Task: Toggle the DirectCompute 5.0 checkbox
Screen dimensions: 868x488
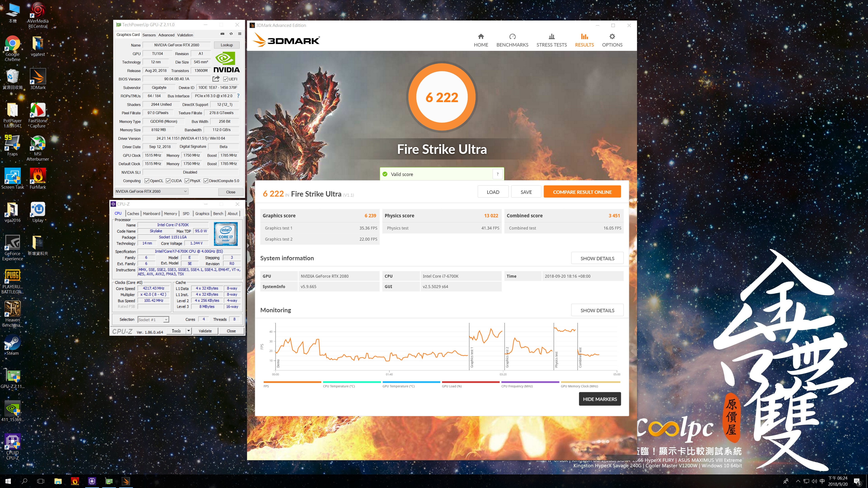Action: [206, 181]
